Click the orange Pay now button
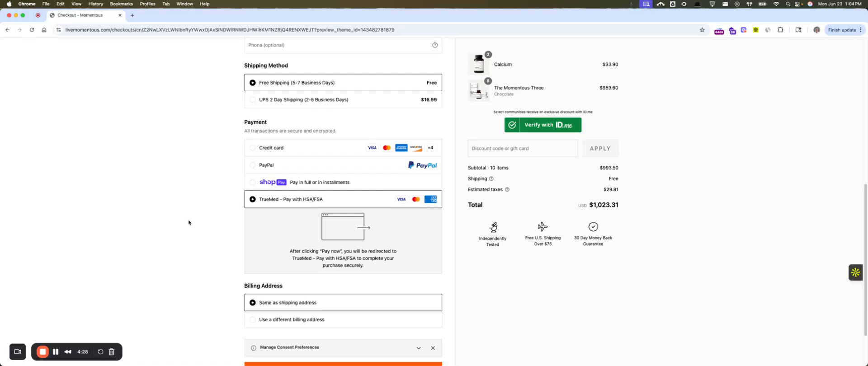Image resolution: width=868 pixels, height=366 pixels. 343,364
